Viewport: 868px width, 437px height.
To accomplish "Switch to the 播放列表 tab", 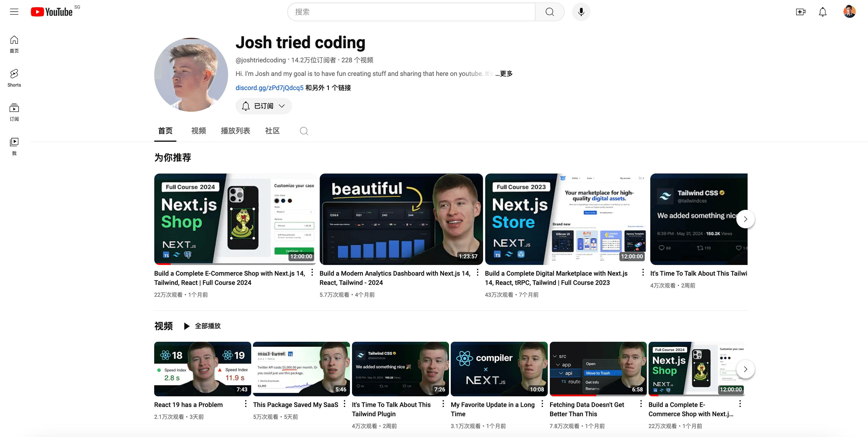I will tap(236, 131).
